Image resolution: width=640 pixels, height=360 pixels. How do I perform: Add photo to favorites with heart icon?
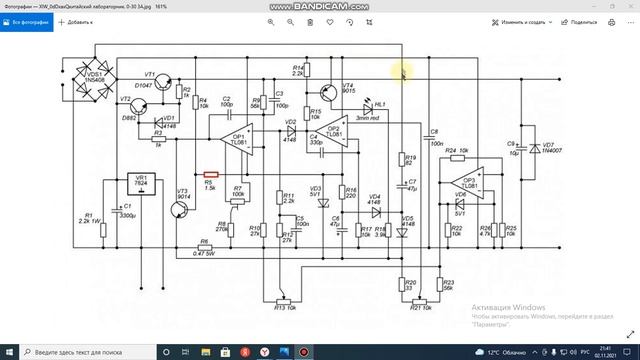[x=330, y=22]
